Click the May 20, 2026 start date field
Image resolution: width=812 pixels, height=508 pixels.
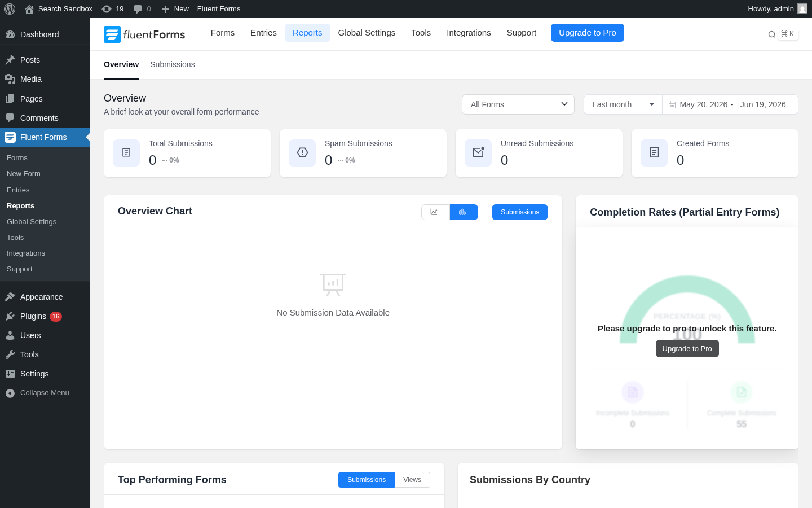point(703,104)
